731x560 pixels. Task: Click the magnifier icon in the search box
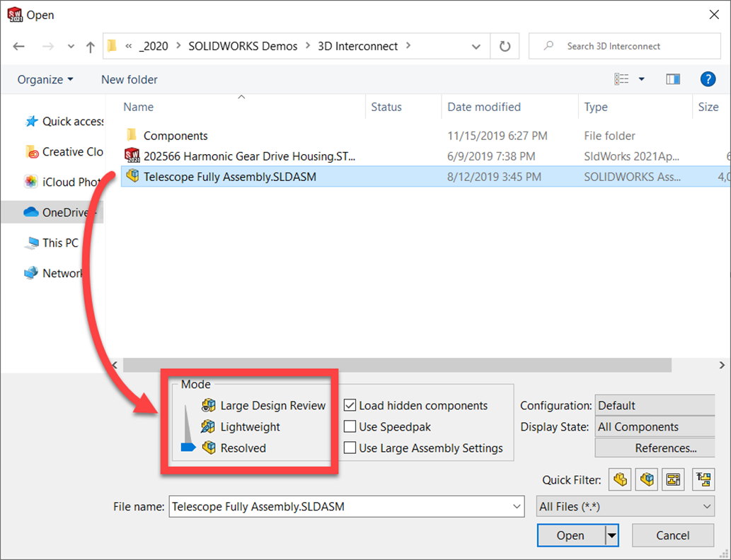point(548,46)
